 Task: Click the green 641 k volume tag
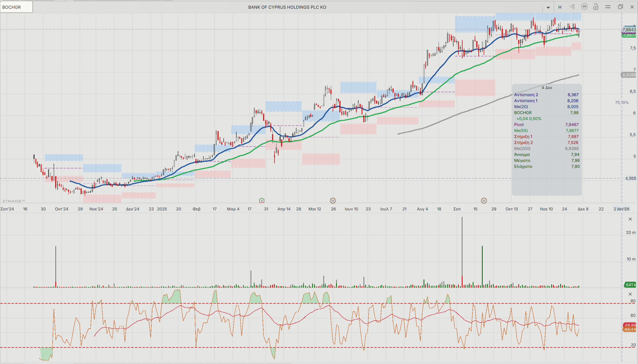point(630,285)
